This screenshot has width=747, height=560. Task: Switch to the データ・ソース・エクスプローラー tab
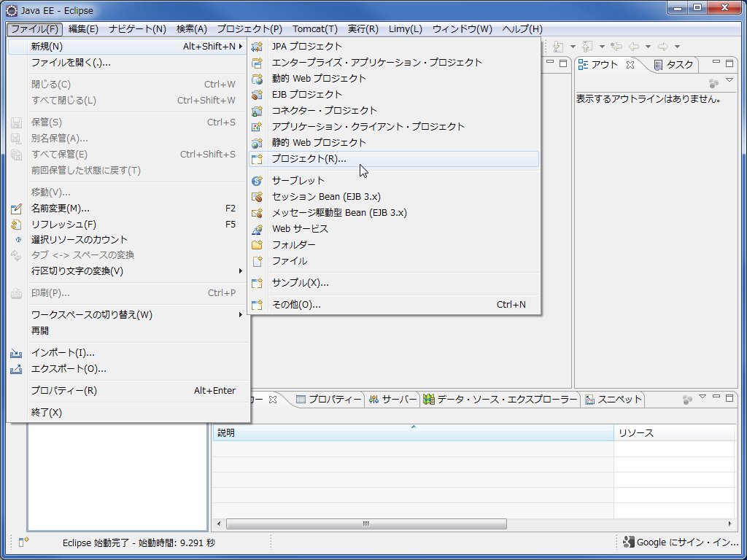coord(500,400)
